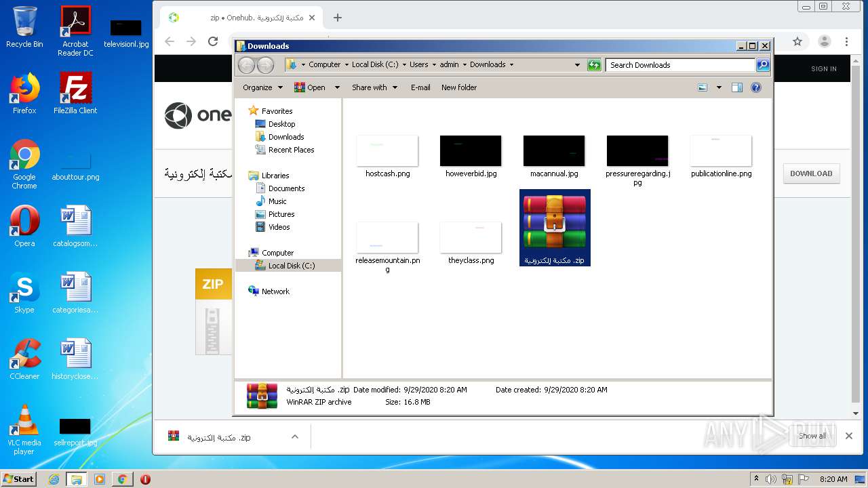Click the Explorer Back navigation button
The image size is (868, 488).
coord(247,65)
